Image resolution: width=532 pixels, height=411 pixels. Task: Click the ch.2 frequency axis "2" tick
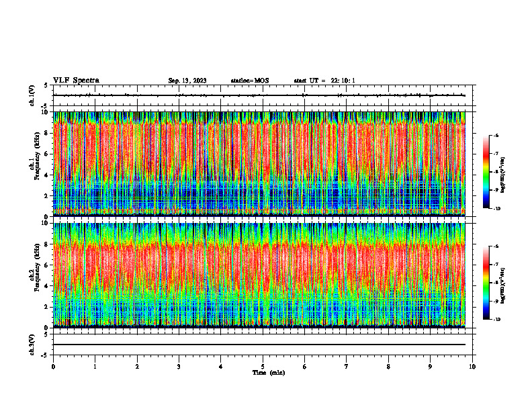coord(47,307)
